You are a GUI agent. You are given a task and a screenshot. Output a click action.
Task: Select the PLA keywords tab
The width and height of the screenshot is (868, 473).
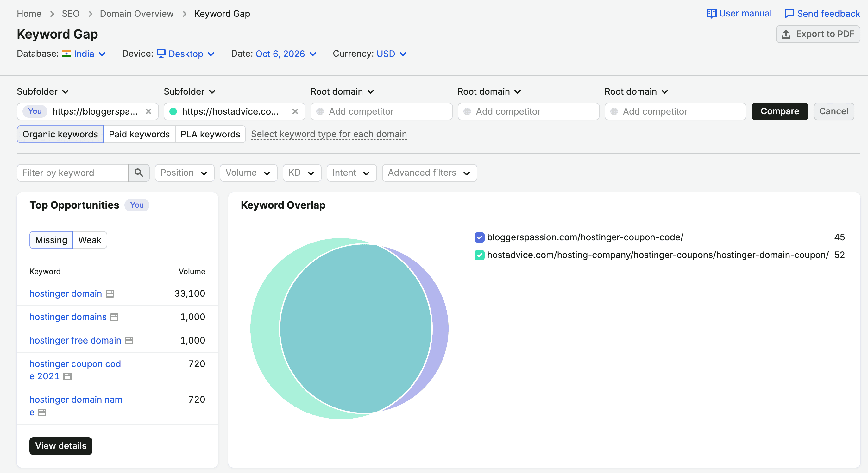[x=210, y=135]
